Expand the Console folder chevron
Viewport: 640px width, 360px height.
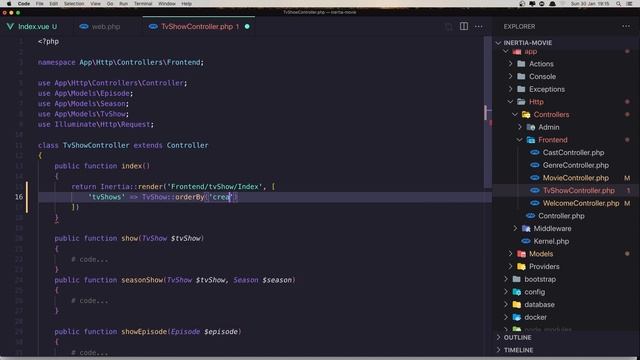510,76
